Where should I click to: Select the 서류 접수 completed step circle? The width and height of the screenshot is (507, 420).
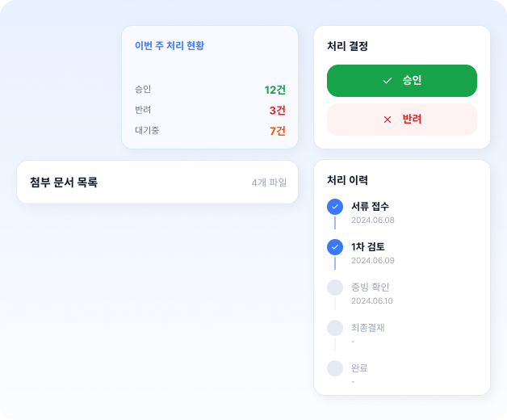tap(335, 207)
